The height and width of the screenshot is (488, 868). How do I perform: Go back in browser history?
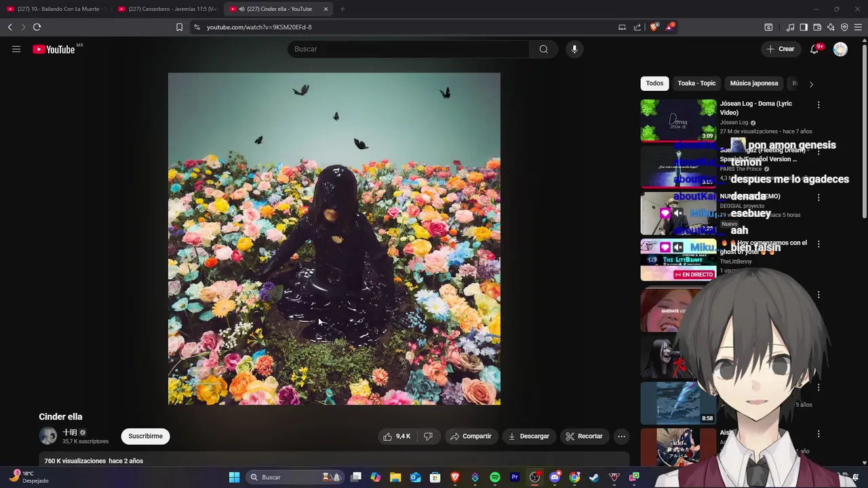(x=9, y=27)
